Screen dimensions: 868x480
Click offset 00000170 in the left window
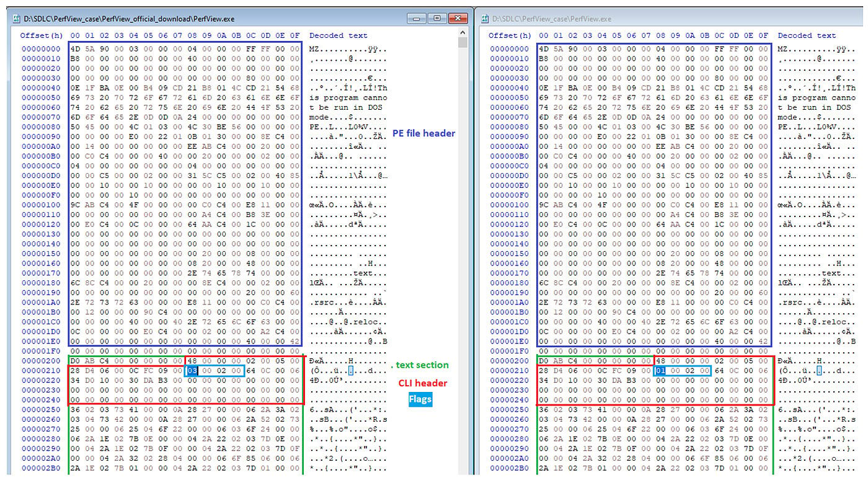click(41, 272)
